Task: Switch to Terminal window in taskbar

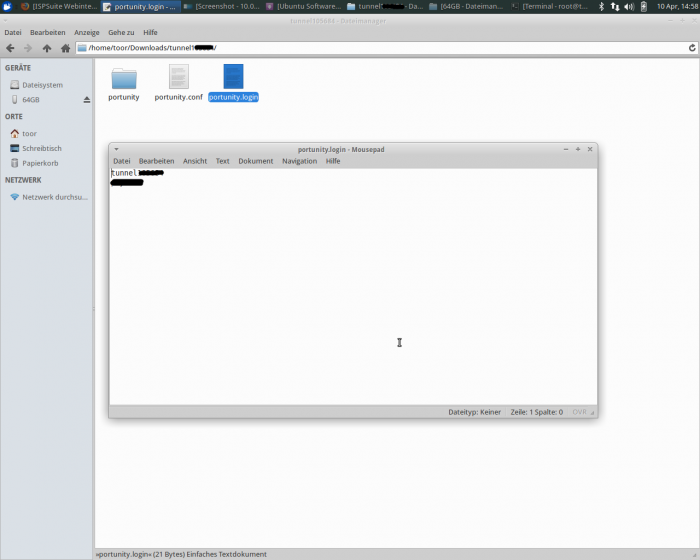Action: pos(554,6)
